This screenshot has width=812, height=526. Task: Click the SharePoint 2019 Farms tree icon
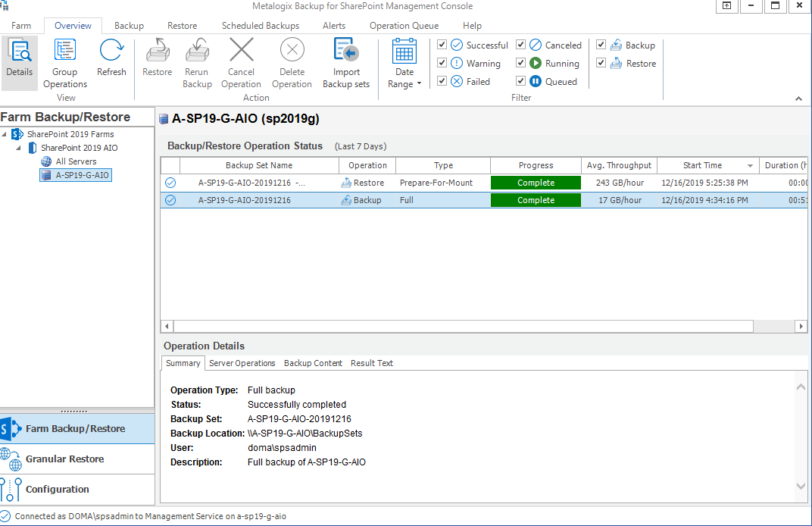tap(17, 134)
